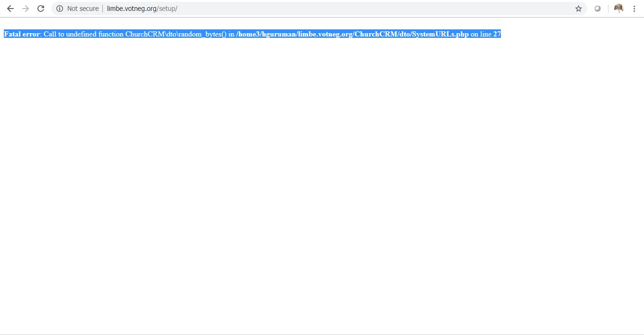Click the bold "Fatal error" text

point(22,34)
